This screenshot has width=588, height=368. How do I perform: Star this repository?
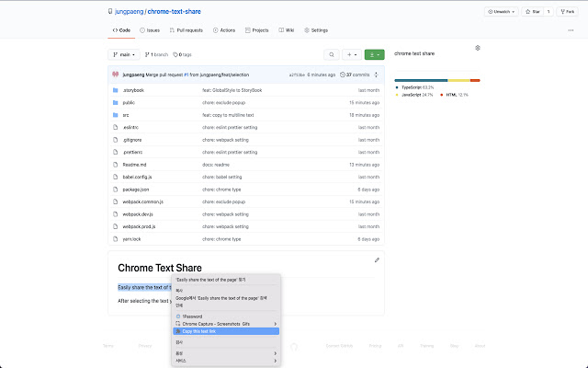533,12
